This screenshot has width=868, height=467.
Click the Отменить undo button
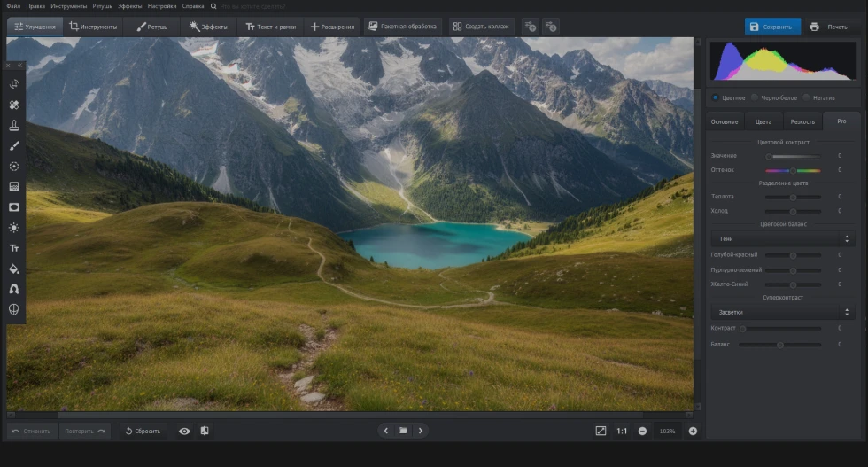click(x=32, y=431)
